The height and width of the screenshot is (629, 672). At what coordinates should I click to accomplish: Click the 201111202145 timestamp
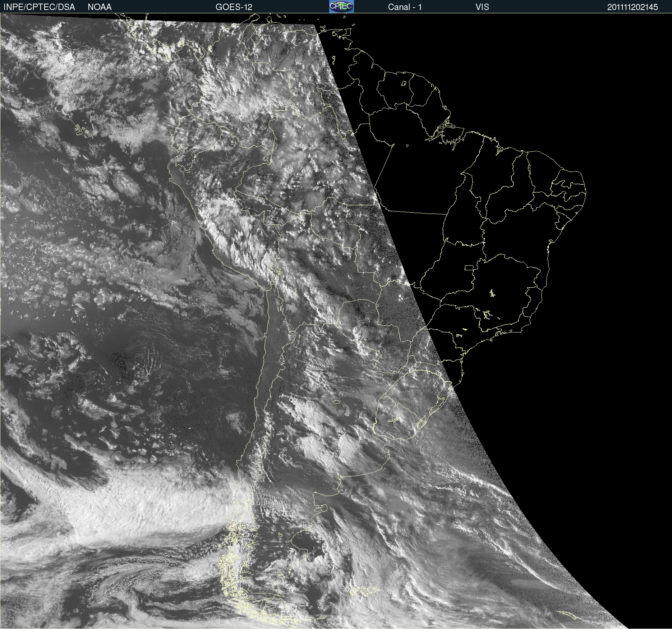[632, 7]
